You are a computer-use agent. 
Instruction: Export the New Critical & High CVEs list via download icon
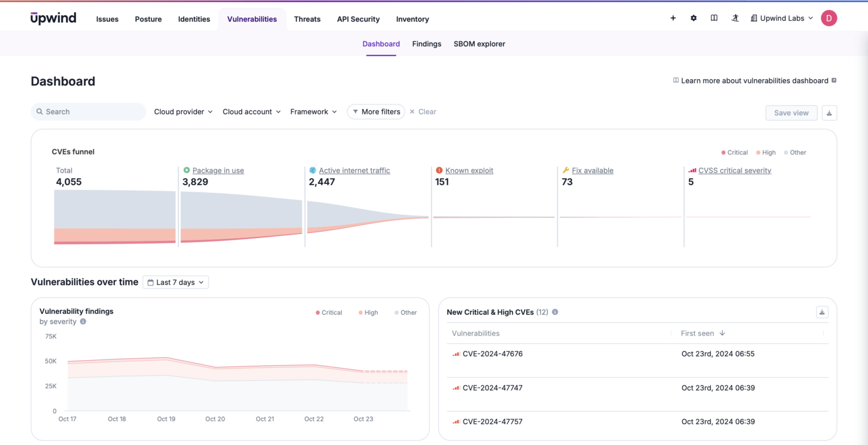[822, 312]
